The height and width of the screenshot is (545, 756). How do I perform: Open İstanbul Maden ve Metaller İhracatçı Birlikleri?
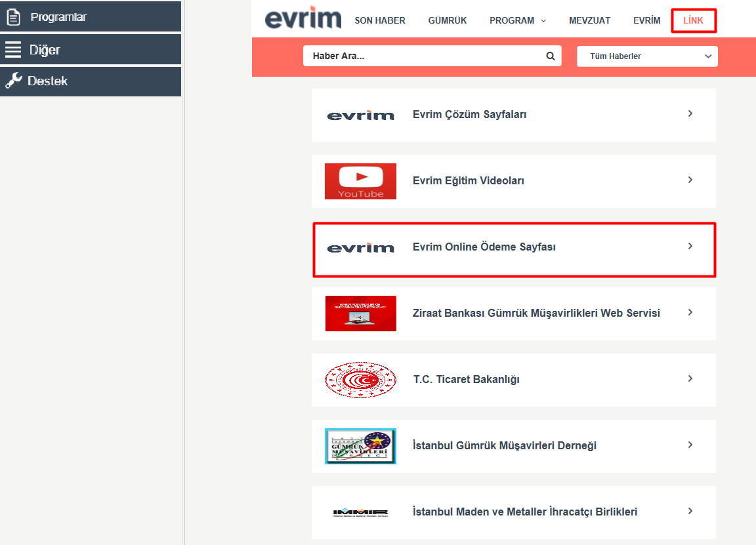pos(513,512)
